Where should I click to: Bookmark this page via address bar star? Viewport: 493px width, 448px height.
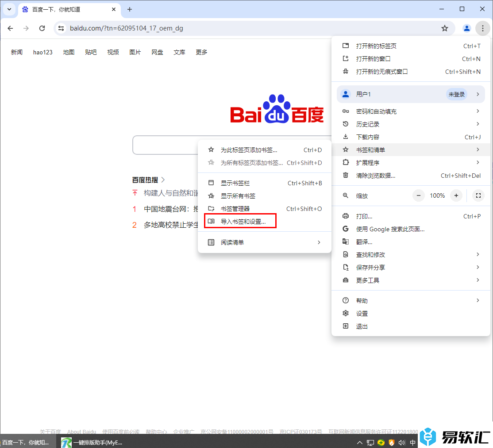(x=445, y=28)
